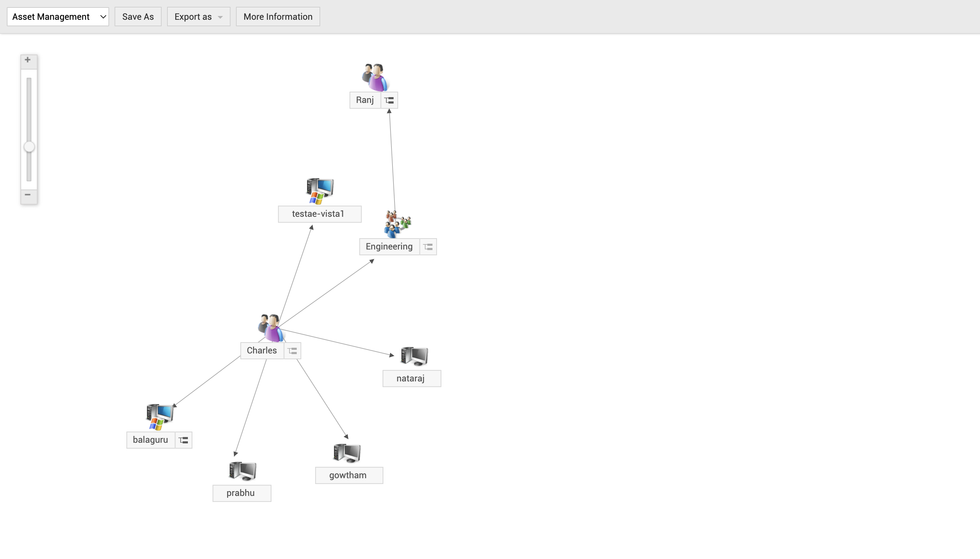Expand relationships tree next to balaguru

(x=183, y=440)
